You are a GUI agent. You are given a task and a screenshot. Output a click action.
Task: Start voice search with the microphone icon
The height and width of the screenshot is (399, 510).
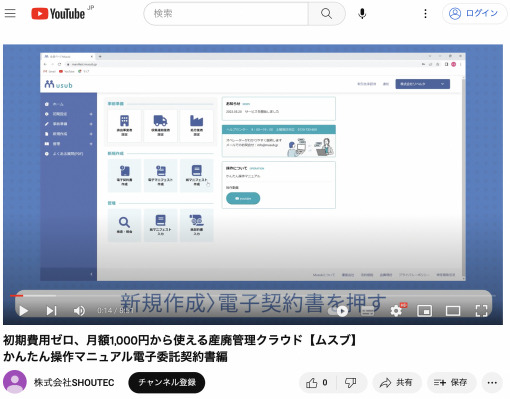[362, 14]
